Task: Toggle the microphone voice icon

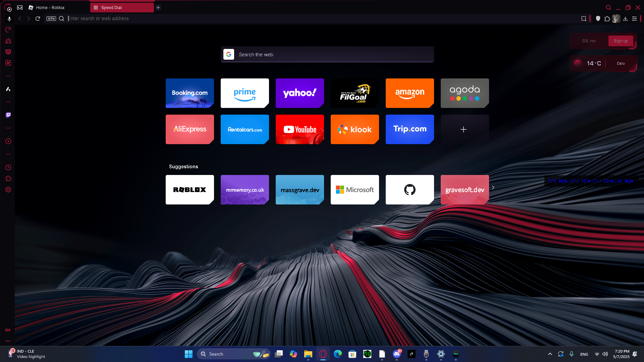Action: point(9,19)
